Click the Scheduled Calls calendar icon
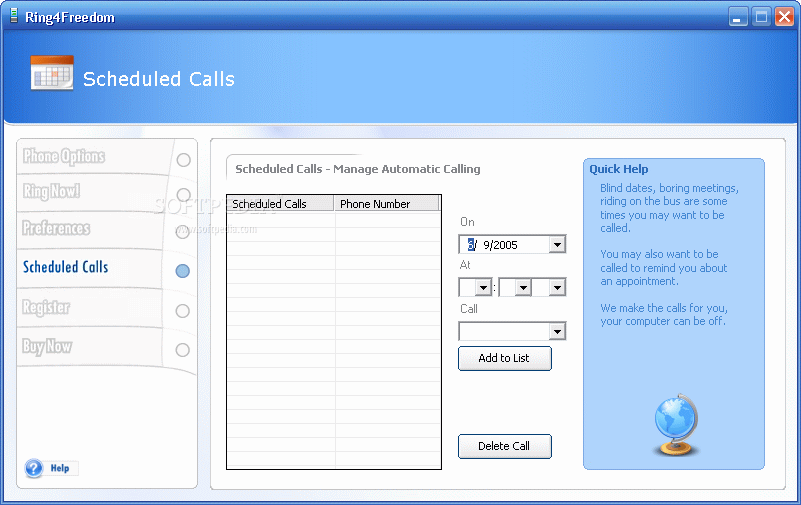The image size is (801, 505). click(x=52, y=73)
